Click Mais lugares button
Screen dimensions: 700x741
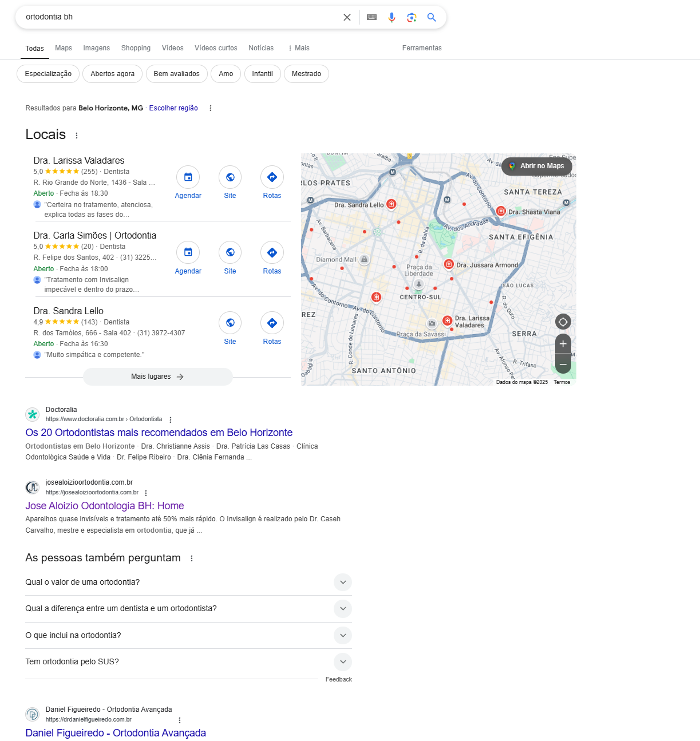(x=157, y=377)
